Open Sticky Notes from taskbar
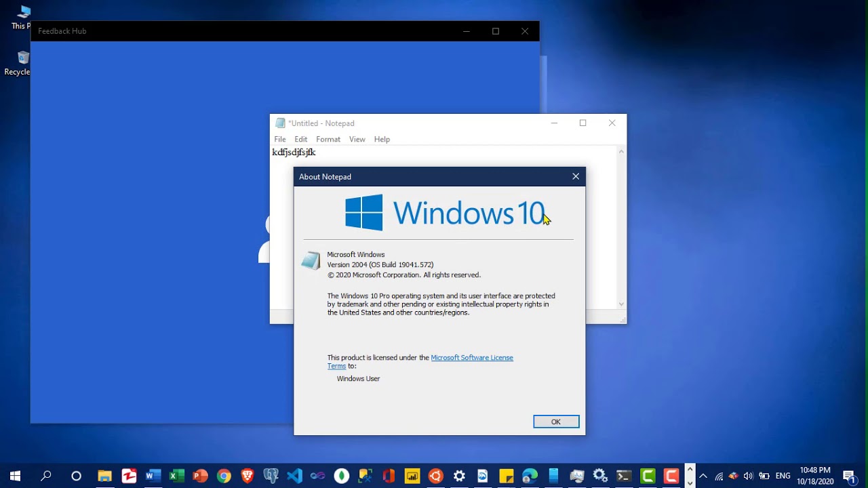Screen dimensions: 868x488 point(506,476)
